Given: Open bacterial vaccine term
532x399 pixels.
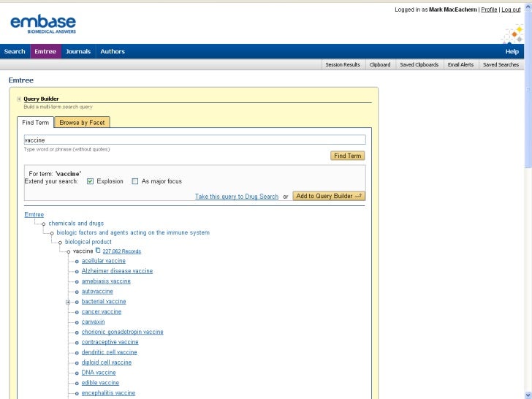Looking at the screenshot, I should pyautogui.click(x=104, y=301).
